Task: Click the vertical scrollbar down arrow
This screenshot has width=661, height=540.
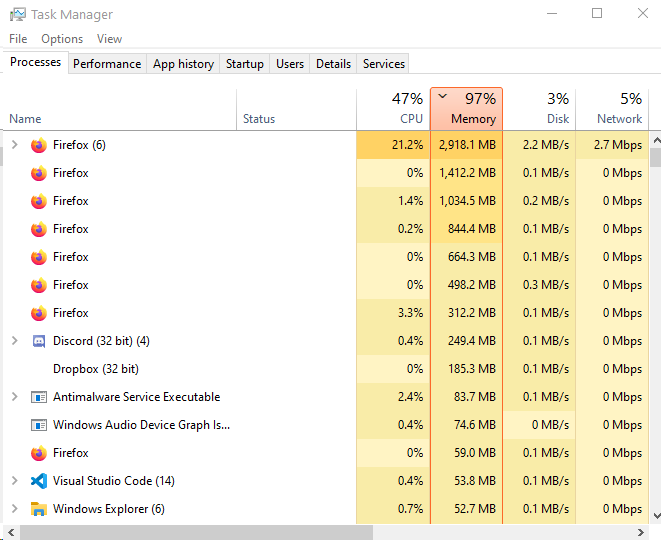Action: (656, 516)
